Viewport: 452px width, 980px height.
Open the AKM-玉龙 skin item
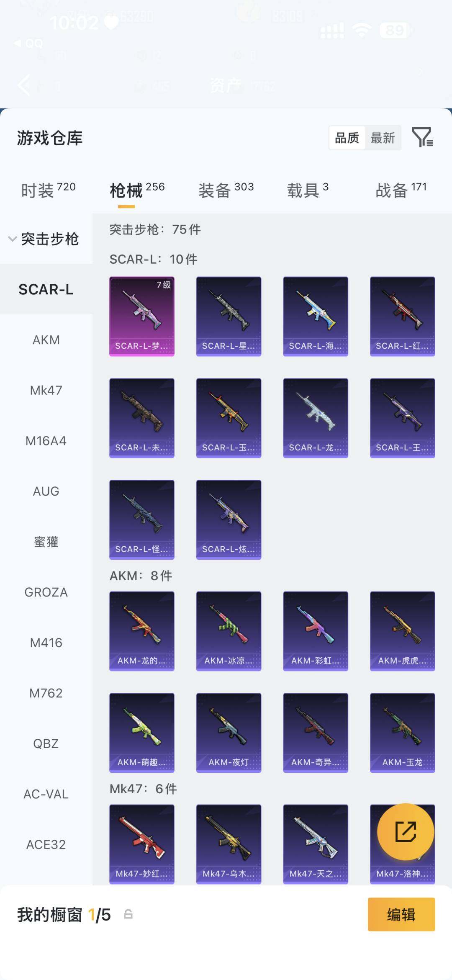[x=403, y=733]
